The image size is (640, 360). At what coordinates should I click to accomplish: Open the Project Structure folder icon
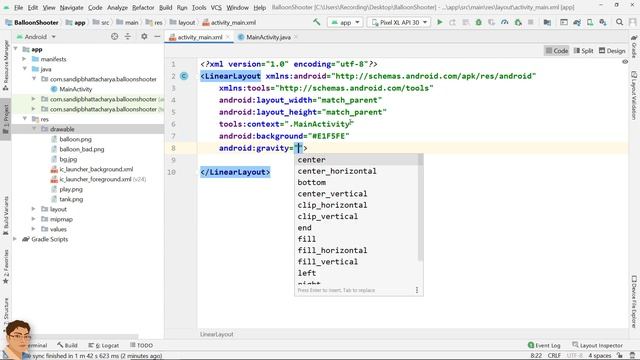[x=547, y=22]
